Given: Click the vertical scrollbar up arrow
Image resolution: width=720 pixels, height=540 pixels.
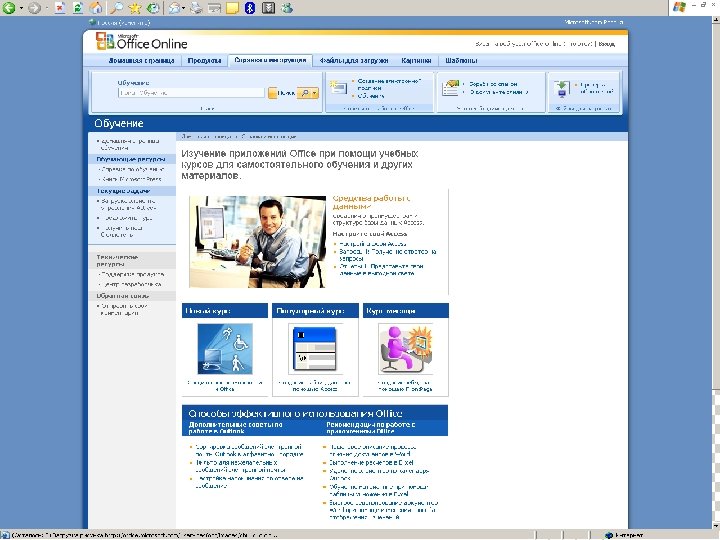Looking at the screenshot, I should coord(716,19).
